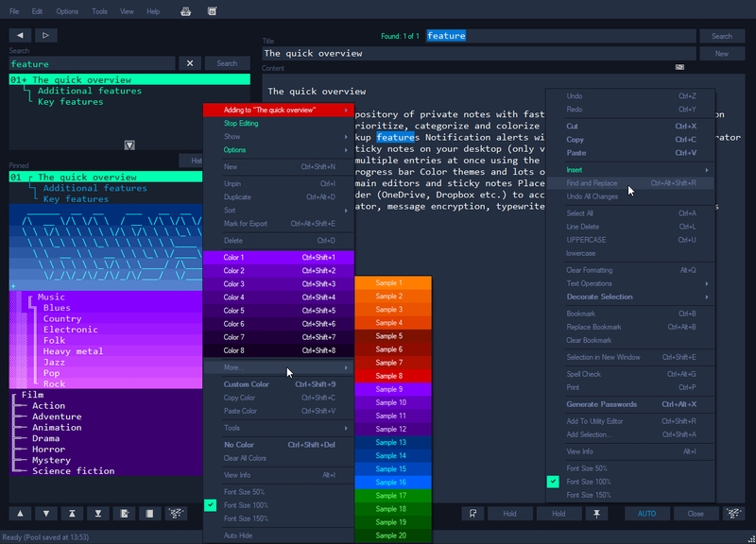This screenshot has height=544, width=756.
Task: Click the down triangle below search results
Action: [x=129, y=145]
